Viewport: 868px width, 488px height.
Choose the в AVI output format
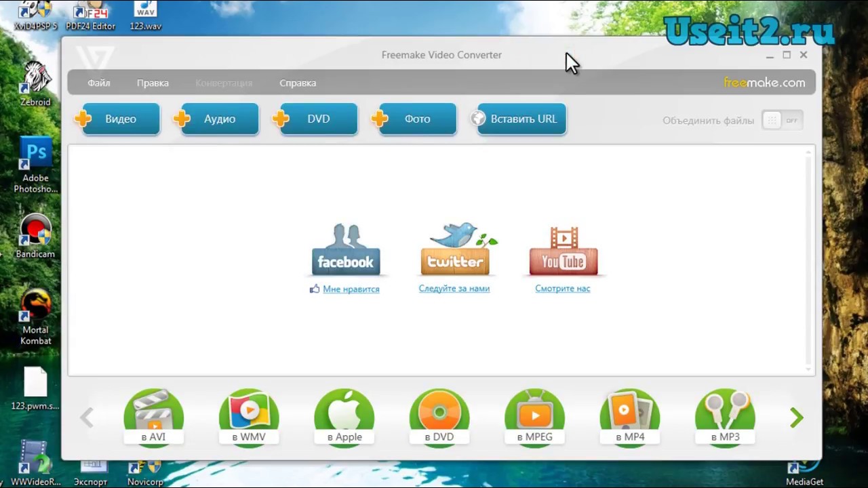pos(153,416)
